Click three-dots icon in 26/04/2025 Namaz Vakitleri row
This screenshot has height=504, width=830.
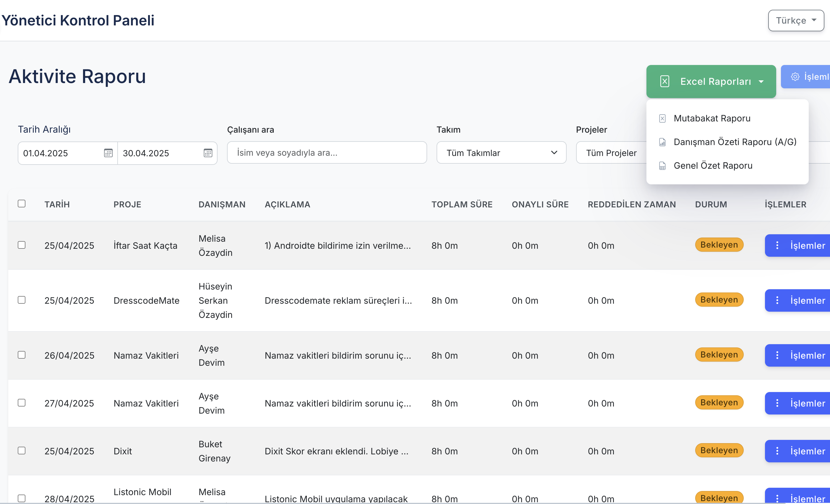(x=777, y=355)
